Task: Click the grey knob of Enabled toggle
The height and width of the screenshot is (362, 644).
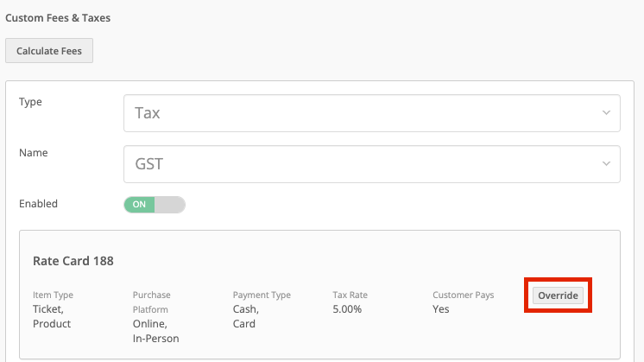Action: click(x=169, y=204)
